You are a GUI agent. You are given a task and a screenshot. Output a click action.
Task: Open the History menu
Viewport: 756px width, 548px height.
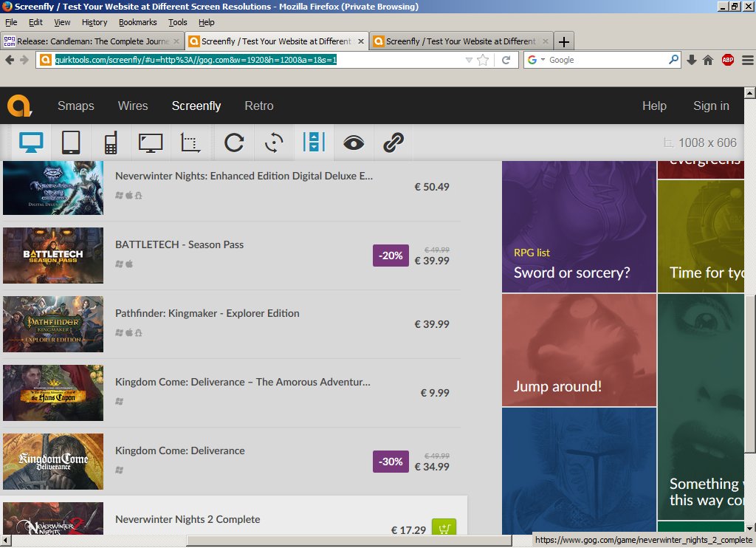94,22
